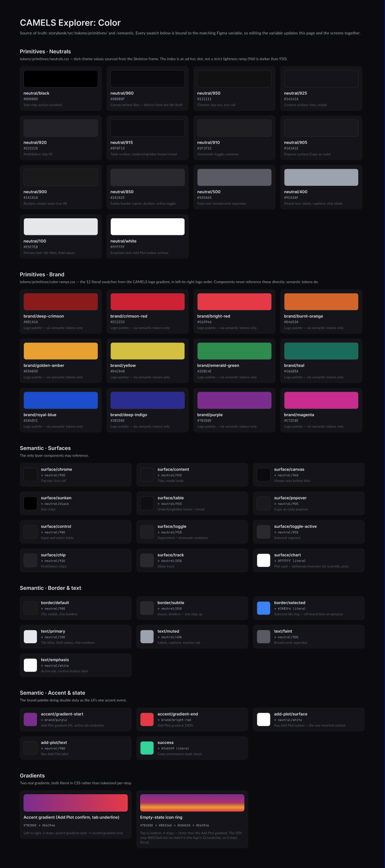
Task: Click the text/faint color chip
Action: (263, 637)
